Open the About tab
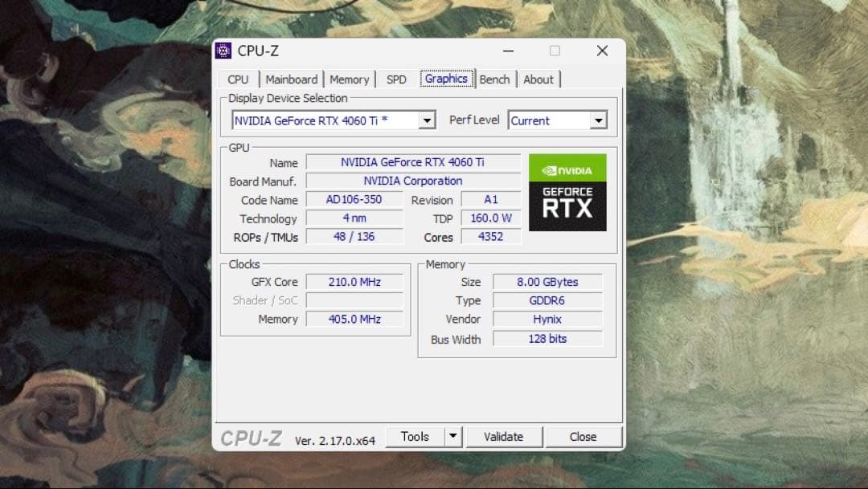The width and height of the screenshot is (868, 489). pos(538,79)
